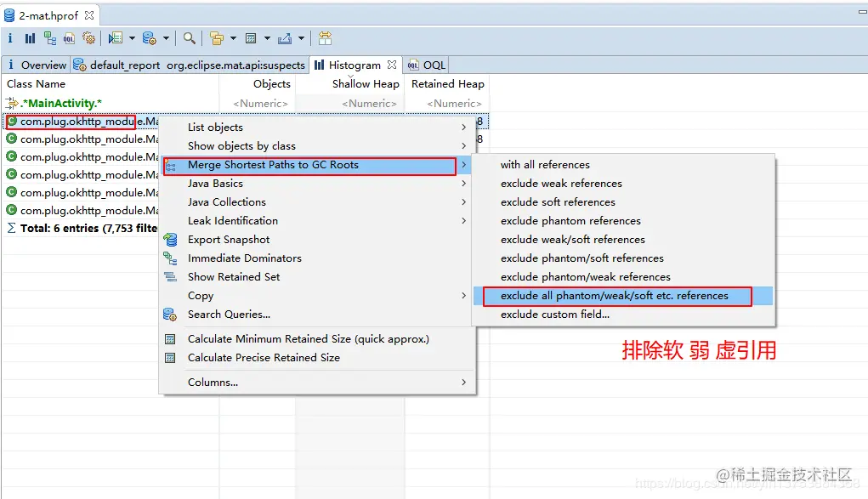Click the toolbar Histogram bar-chart icon

pos(30,38)
